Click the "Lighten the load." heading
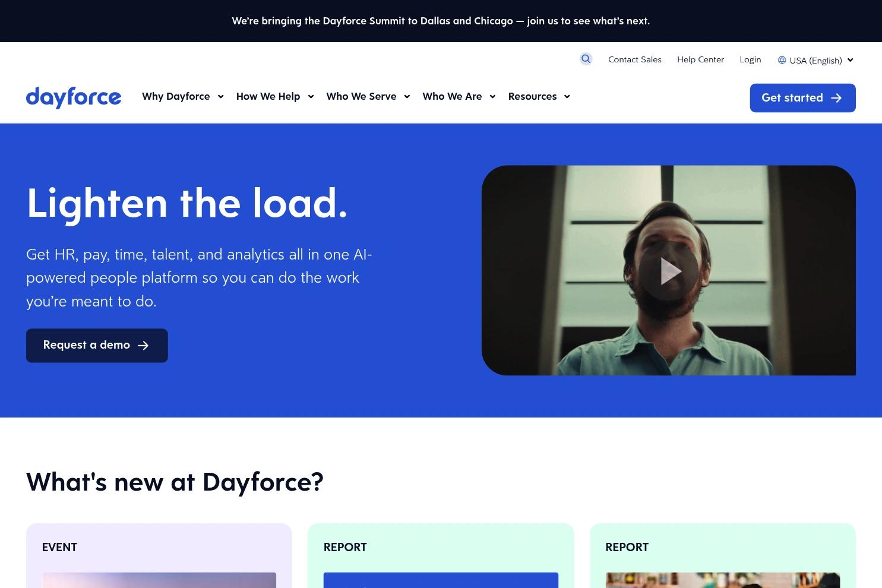This screenshot has width=882, height=588. pos(187,203)
